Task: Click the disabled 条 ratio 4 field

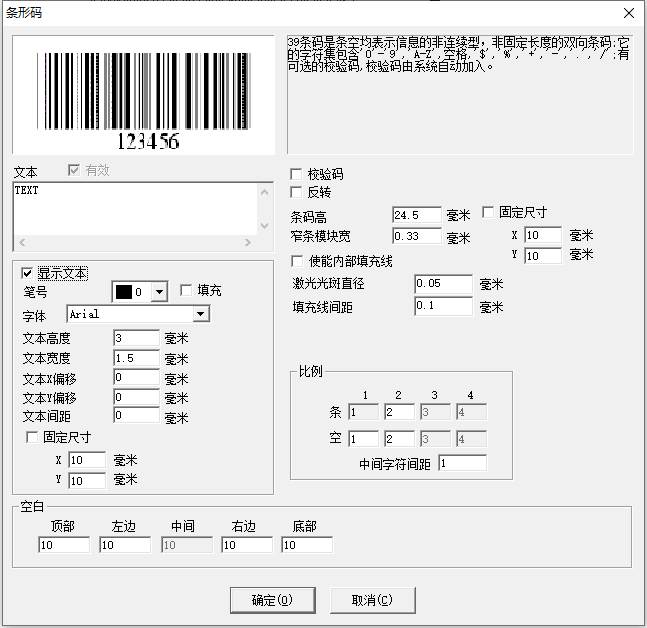Action: click(x=472, y=412)
